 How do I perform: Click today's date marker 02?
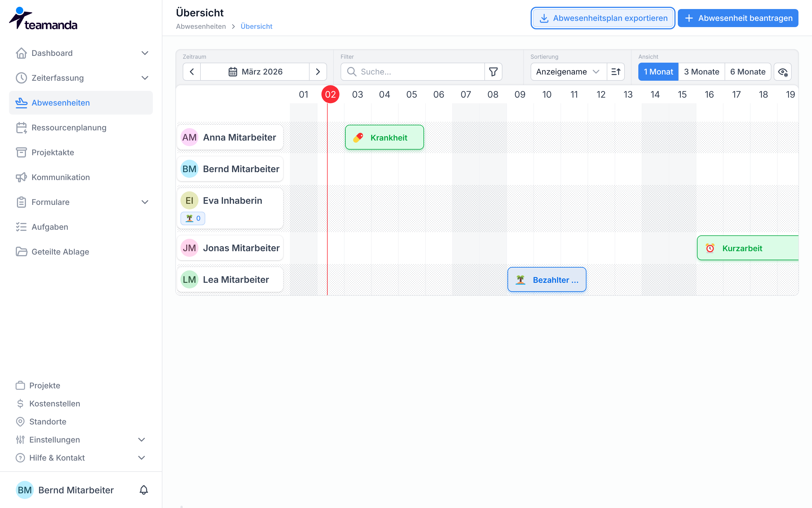(330, 95)
